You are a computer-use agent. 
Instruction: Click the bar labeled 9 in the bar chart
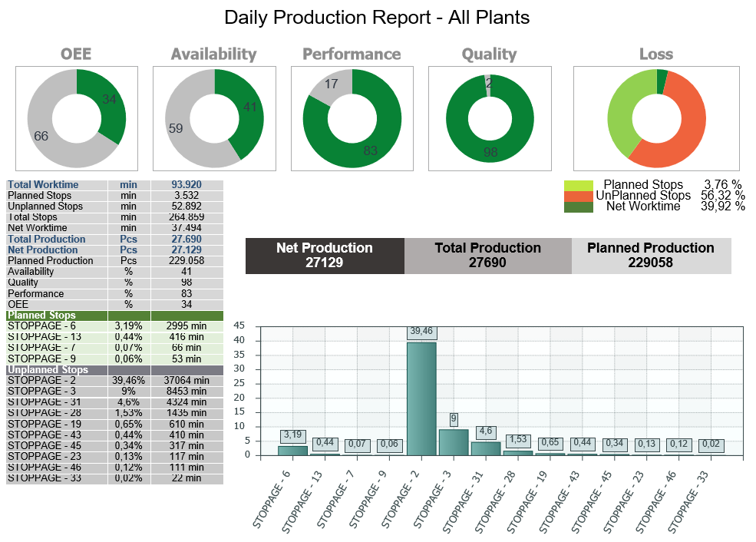(454, 442)
